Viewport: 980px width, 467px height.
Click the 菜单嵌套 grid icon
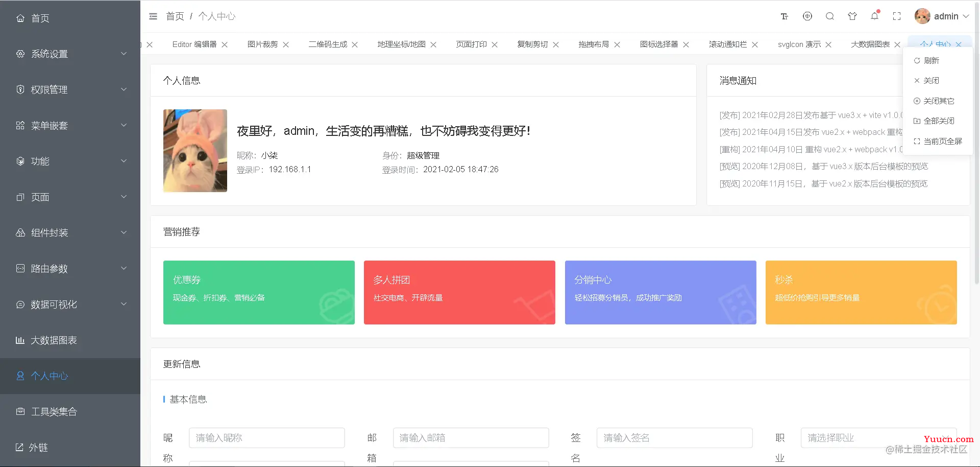20,126
